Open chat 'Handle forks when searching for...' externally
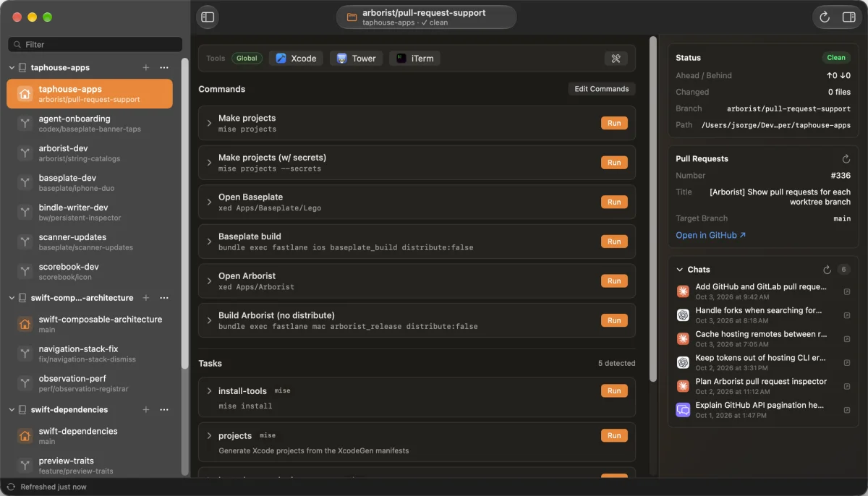The width and height of the screenshot is (868, 496). point(847,315)
